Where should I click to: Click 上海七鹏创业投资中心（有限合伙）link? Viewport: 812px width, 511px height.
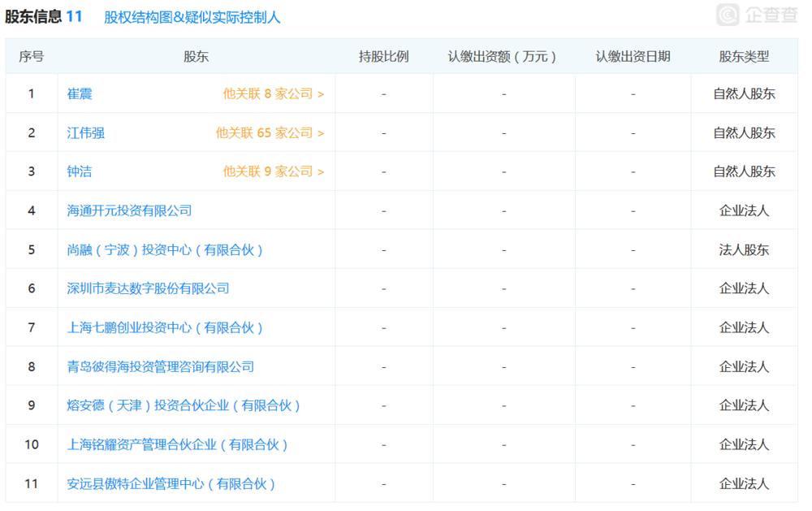click(x=165, y=327)
